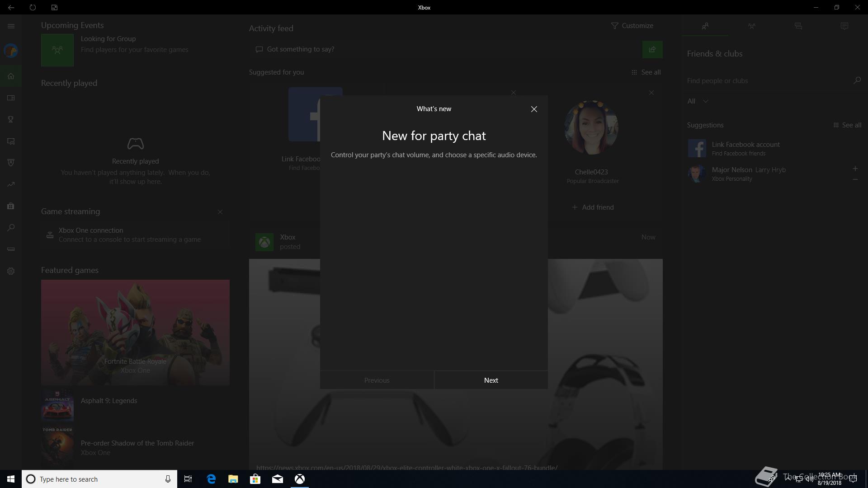This screenshot has width=868, height=488.
Task: Click the search magnifier in Friends panel
Action: pos(857,80)
